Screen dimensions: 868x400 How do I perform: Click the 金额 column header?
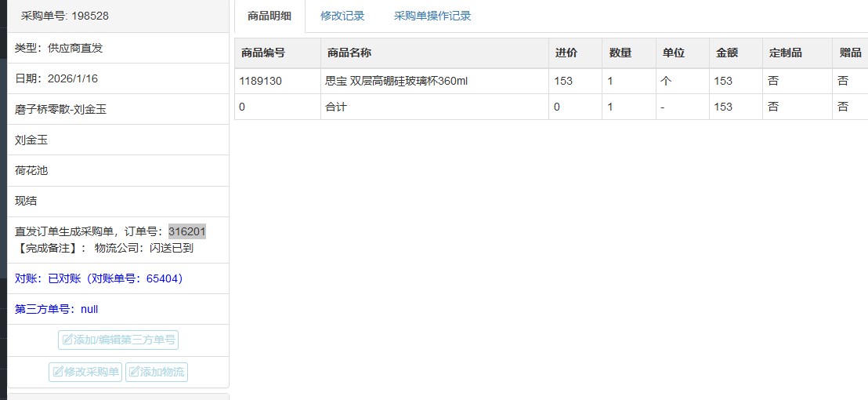727,53
